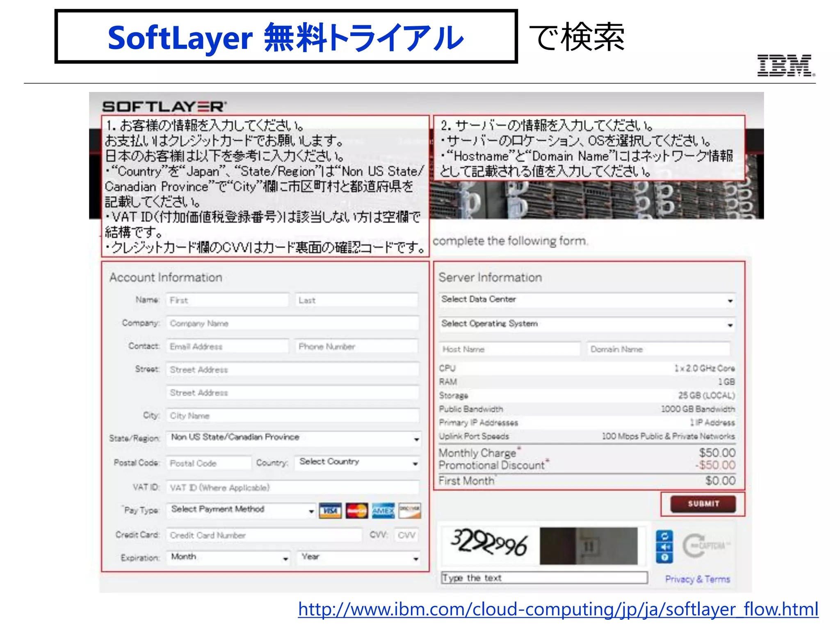Click the CVV field

[406, 535]
